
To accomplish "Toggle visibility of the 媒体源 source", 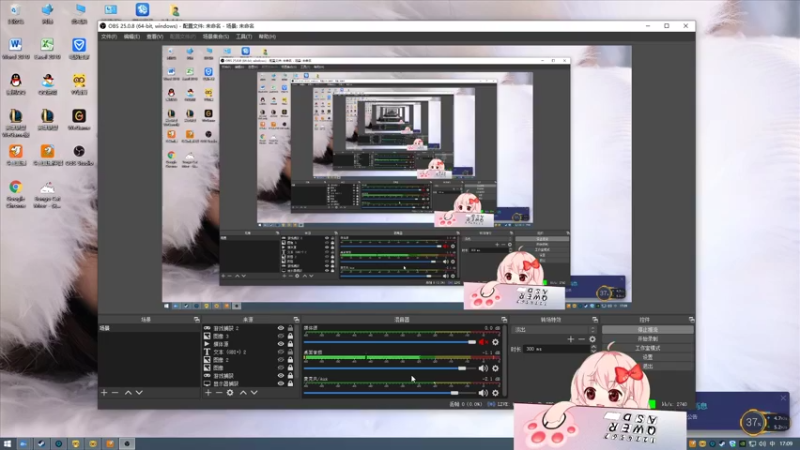I will [x=281, y=344].
